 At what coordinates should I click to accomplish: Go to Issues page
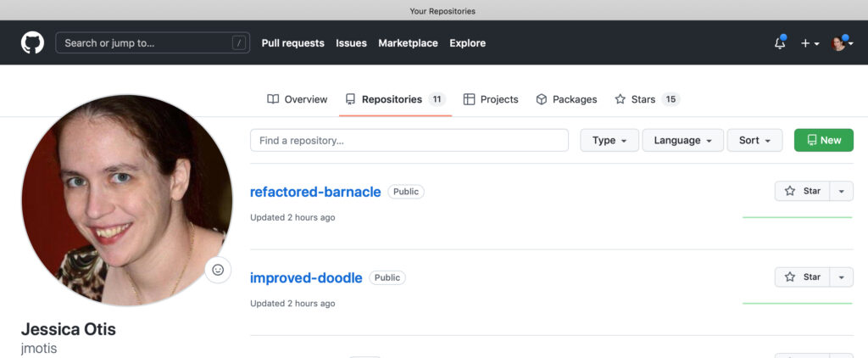[x=351, y=43]
